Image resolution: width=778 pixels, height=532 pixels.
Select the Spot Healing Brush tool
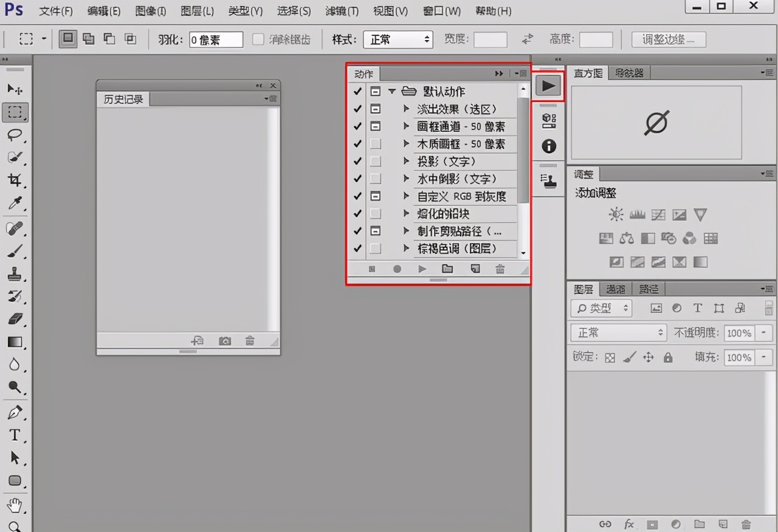(x=15, y=228)
